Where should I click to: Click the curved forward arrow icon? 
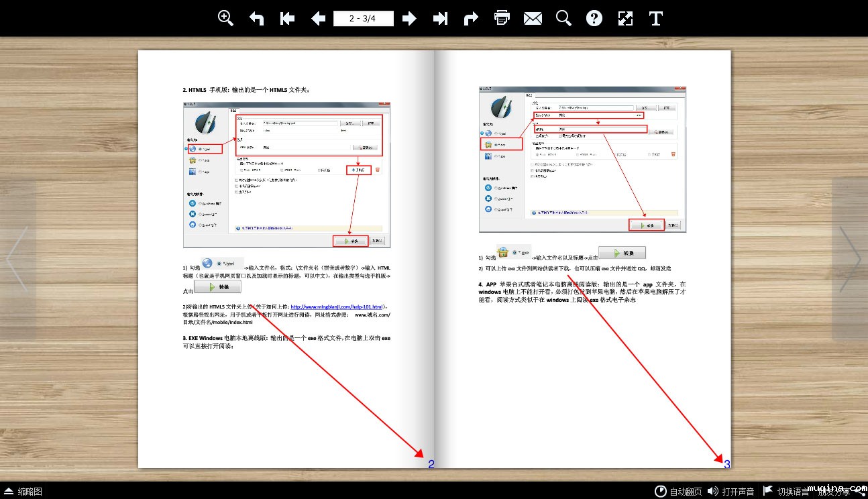tap(471, 18)
